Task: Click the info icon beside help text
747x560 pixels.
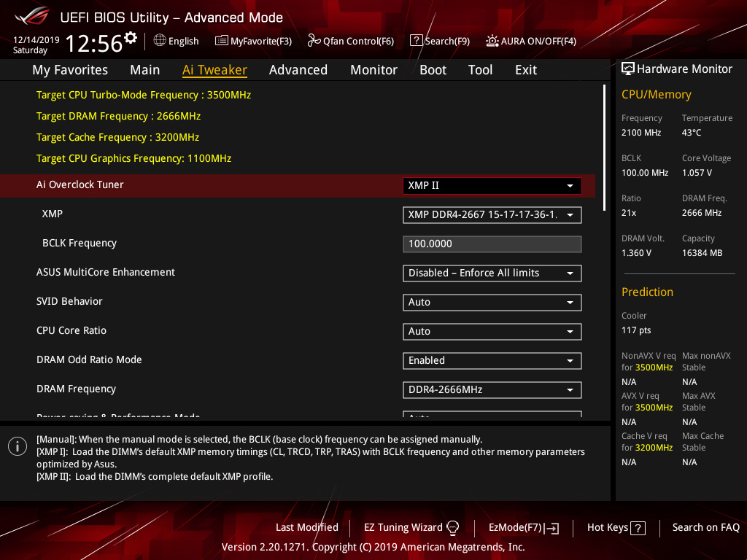Action: click(x=18, y=446)
